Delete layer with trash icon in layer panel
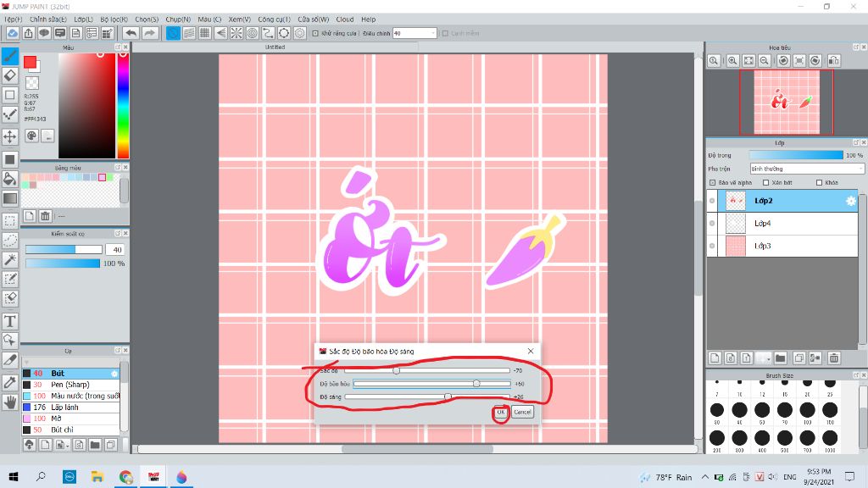This screenshot has height=488, width=868. 834,358
